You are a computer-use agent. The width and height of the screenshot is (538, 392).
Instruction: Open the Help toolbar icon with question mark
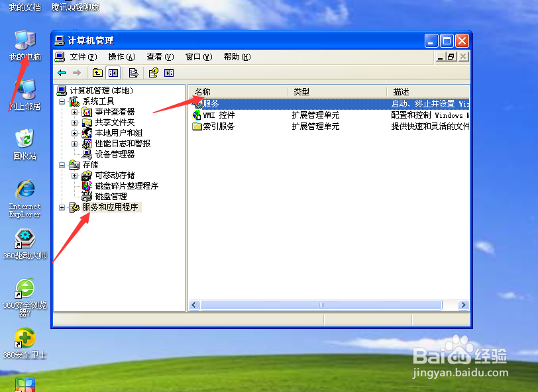pos(153,73)
